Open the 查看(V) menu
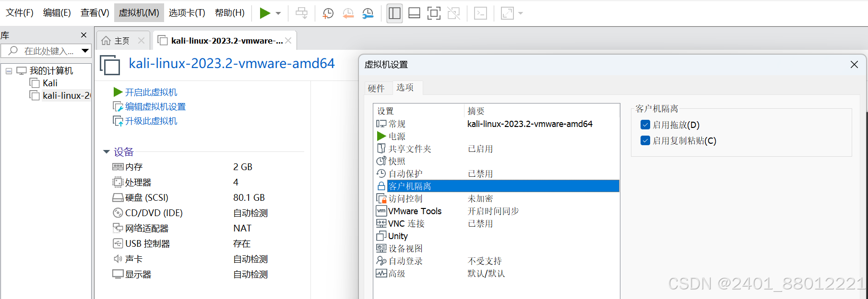The image size is (868, 299). click(95, 13)
